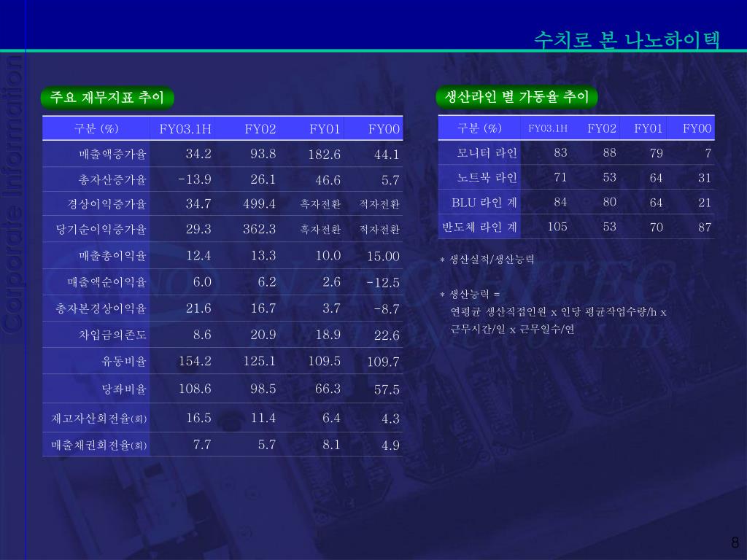
Task: Click the value 93.8 in the sales growth row
Action: [263, 154]
